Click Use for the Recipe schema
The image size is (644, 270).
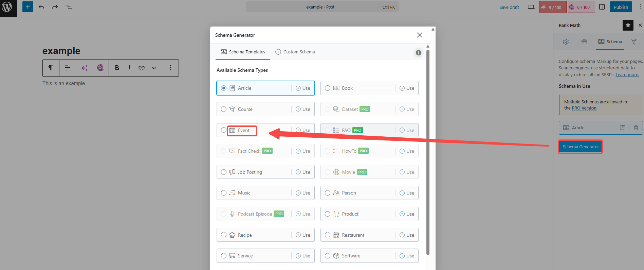coord(303,235)
